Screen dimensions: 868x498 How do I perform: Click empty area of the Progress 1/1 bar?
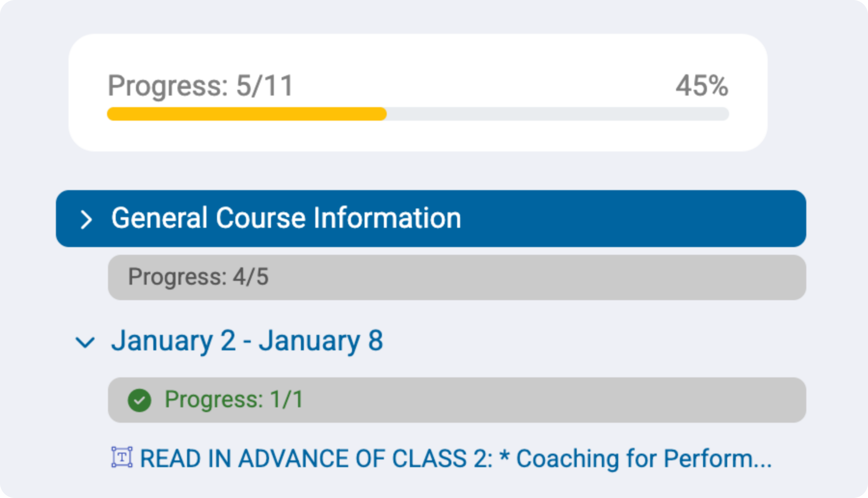554,400
